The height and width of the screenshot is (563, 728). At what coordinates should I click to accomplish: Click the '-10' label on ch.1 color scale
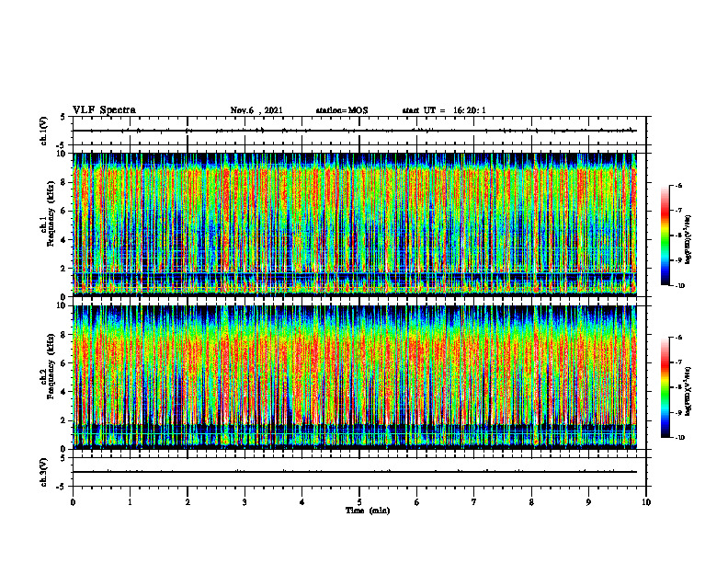(x=680, y=286)
